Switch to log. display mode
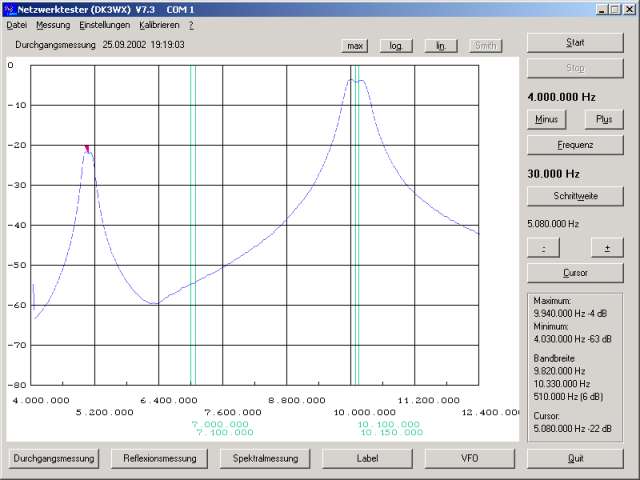The width and height of the screenshot is (640, 480). click(396, 46)
